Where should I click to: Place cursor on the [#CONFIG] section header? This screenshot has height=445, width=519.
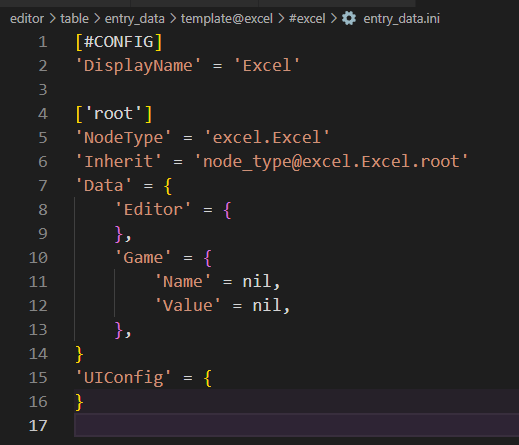point(119,42)
